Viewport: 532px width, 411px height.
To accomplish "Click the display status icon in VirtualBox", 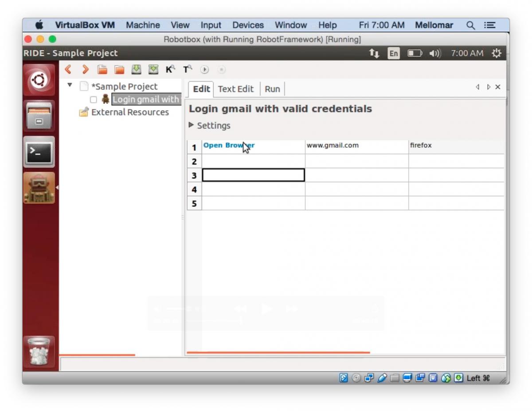I will 407,378.
